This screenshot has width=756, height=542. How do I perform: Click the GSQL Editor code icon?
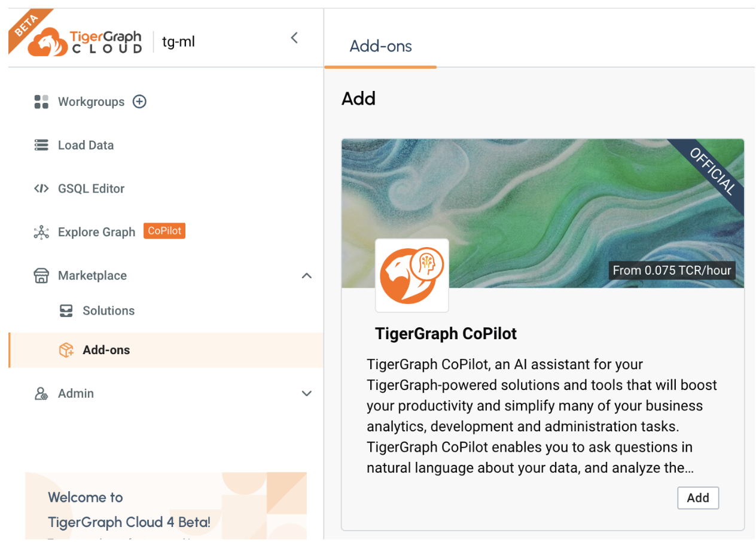point(41,188)
